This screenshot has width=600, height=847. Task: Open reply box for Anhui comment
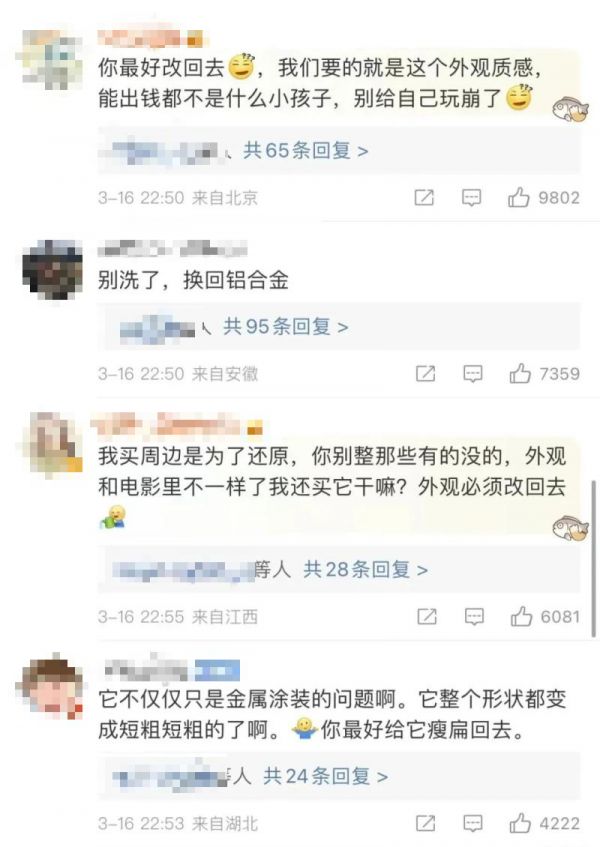473,373
